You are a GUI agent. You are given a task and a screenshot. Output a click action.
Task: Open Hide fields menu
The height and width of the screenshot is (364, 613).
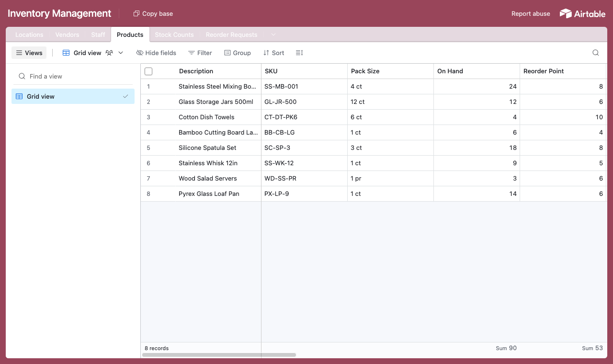tap(156, 53)
